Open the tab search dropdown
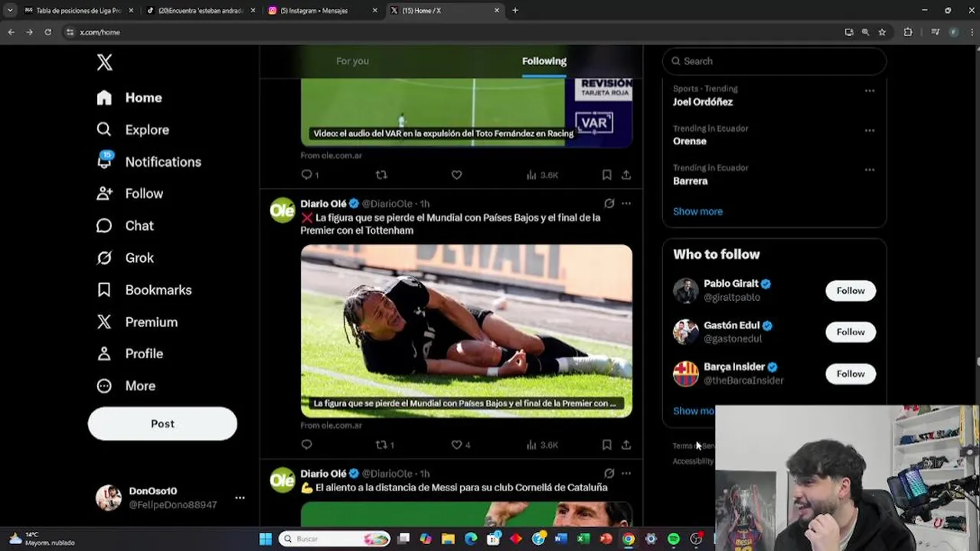This screenshot has height=551, width=980. point(9,11)
